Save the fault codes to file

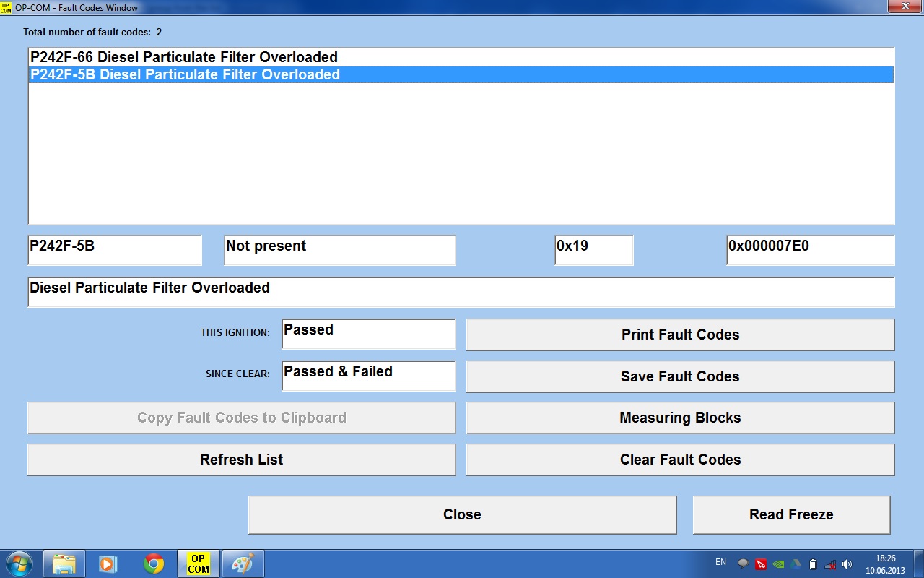click(680, 376)
